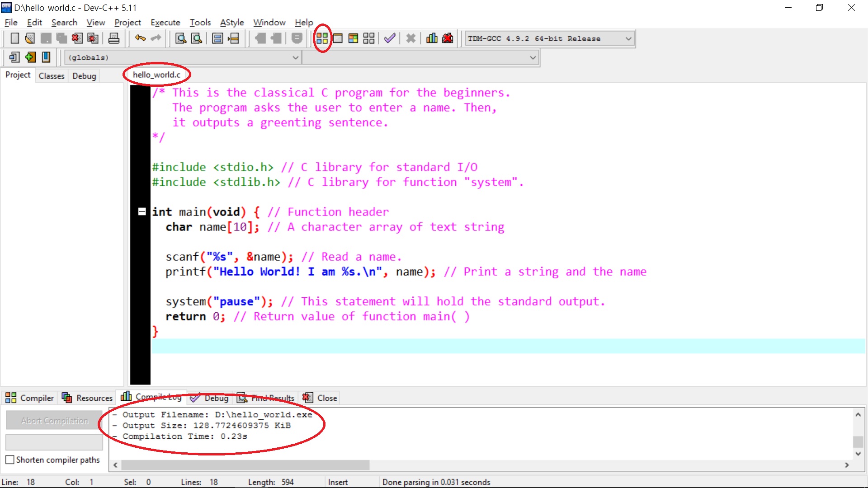The height and width of the screenshot is (488, 868).
Task: Open the Tools menu
Action: [200, 22]
